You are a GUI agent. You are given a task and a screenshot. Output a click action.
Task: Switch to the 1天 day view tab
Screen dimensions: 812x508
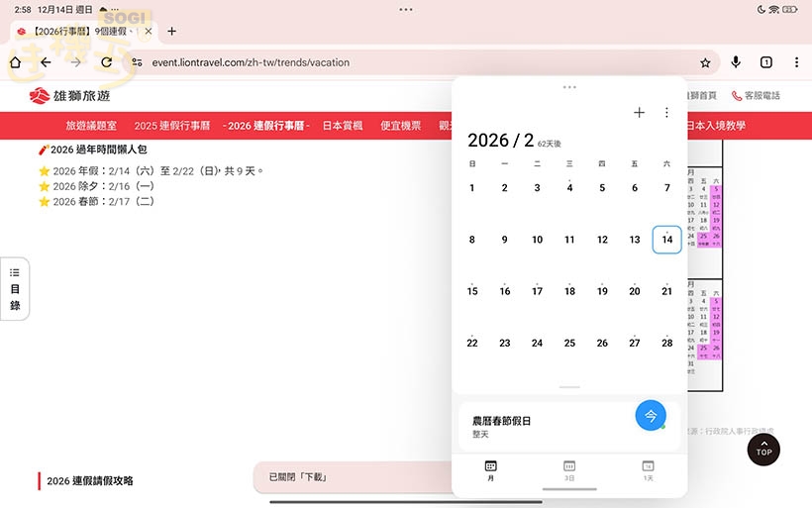pyautogui.click(x=648, y=470)
